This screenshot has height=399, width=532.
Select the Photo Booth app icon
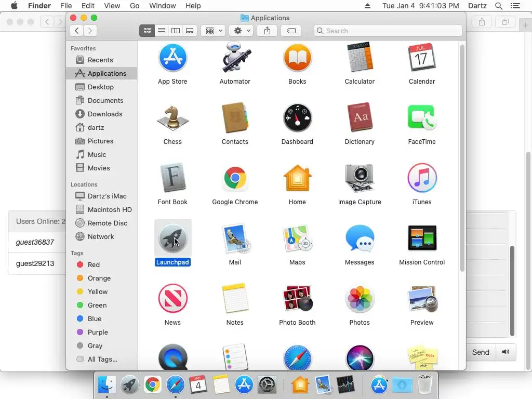pyautogui.click(x=297, y=299)
